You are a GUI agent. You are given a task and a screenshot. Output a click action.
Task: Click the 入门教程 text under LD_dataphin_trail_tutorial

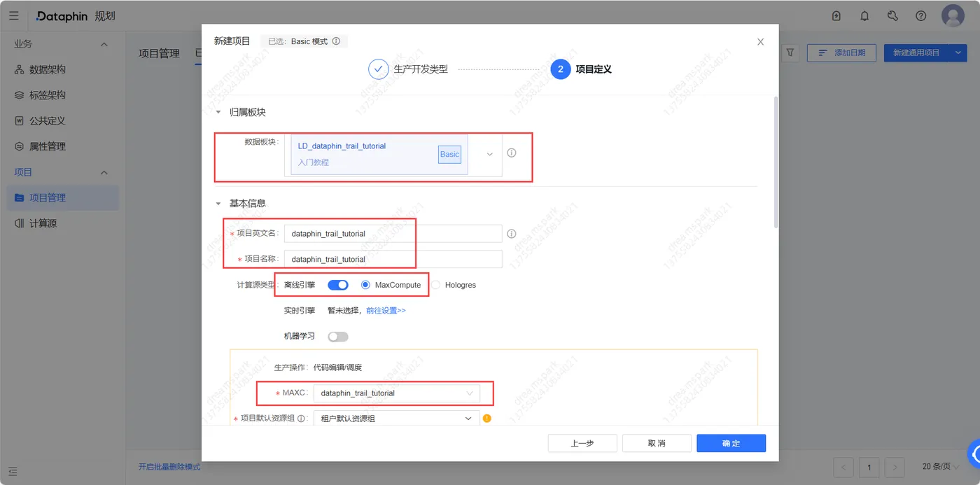(314, 162)
